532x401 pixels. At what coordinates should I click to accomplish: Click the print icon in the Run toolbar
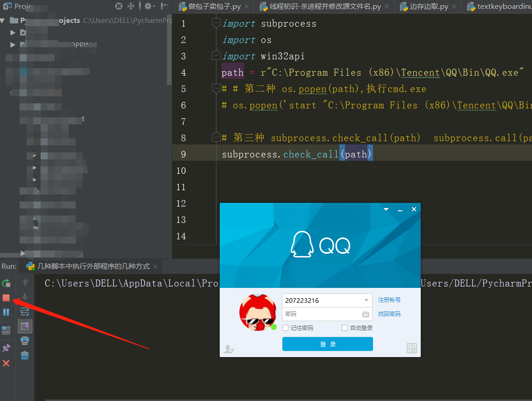tap(25, 341)
